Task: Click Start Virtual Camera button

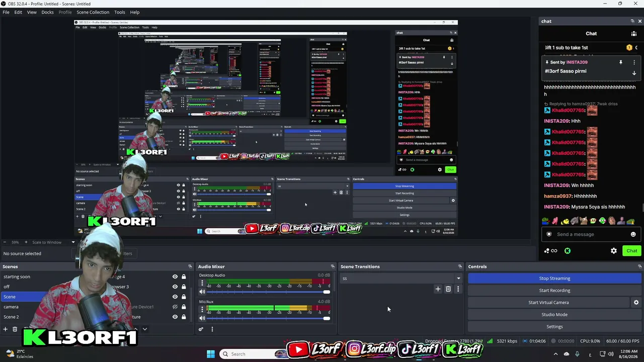Action: [548, 303]
